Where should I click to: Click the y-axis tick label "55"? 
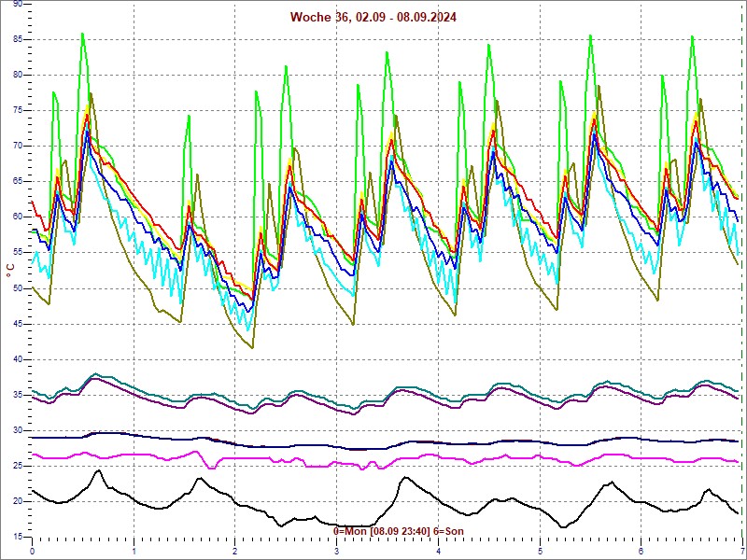17,252
